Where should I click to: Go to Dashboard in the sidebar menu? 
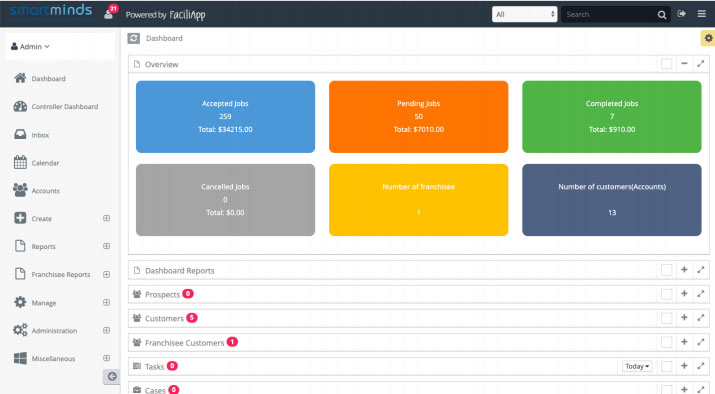[48, 78]
